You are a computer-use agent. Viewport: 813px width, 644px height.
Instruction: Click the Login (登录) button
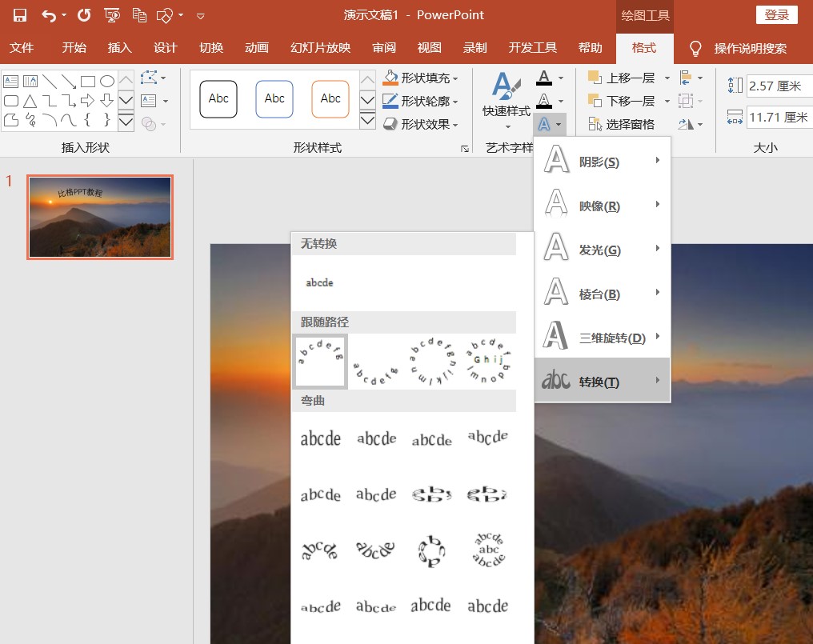pos(776,15)
